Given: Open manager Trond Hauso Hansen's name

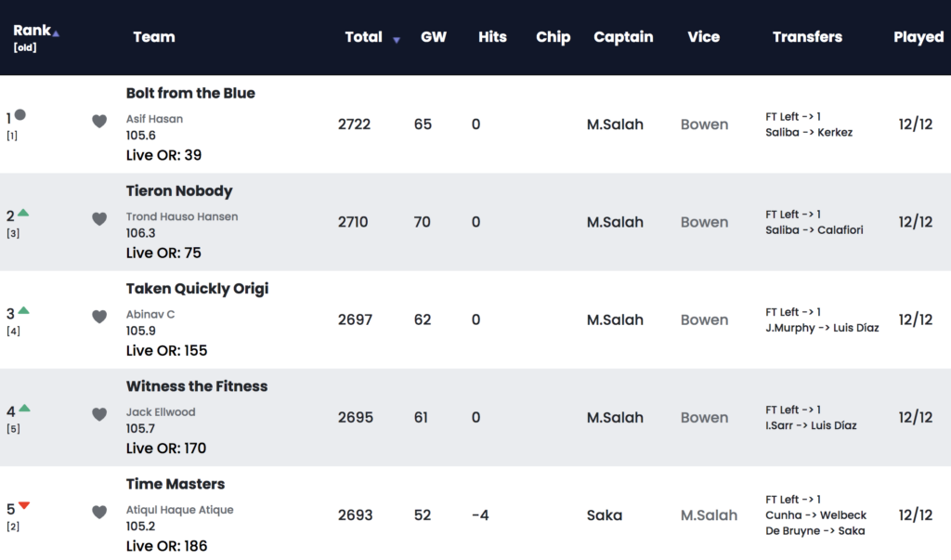Looking at the screenshot, I should click(x=182, y=216).
